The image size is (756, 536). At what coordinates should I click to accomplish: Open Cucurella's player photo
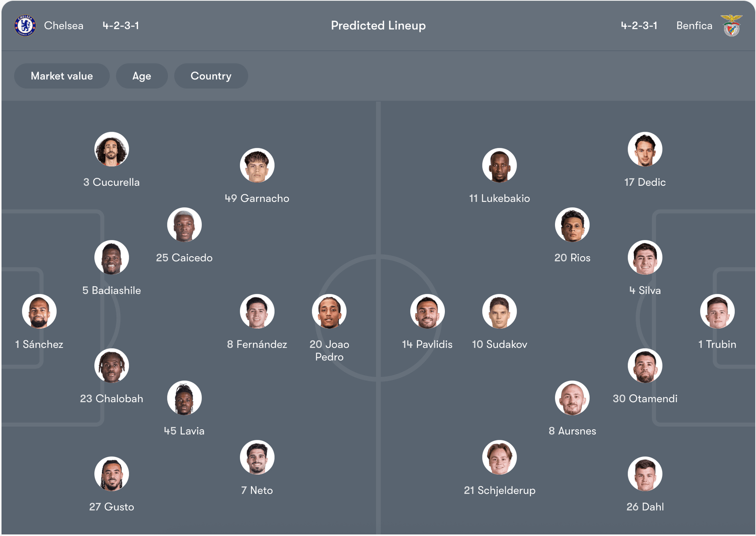click(x=111, y=150)
